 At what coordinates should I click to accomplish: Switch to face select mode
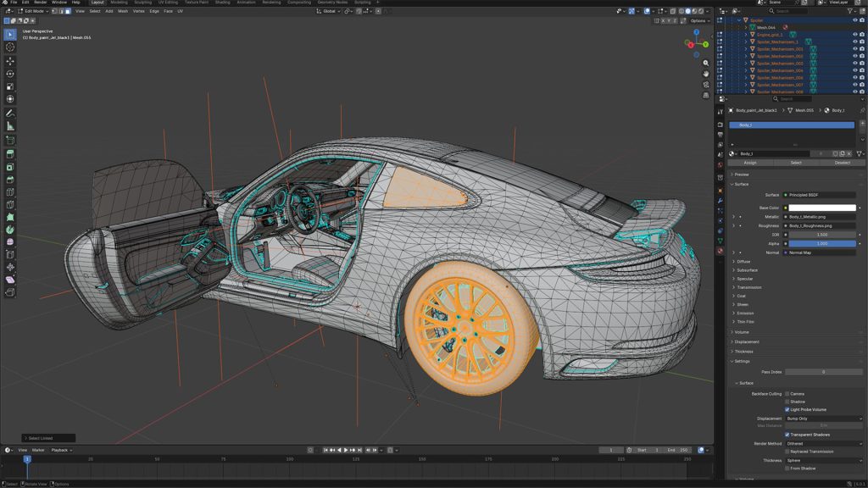(68, 11)
